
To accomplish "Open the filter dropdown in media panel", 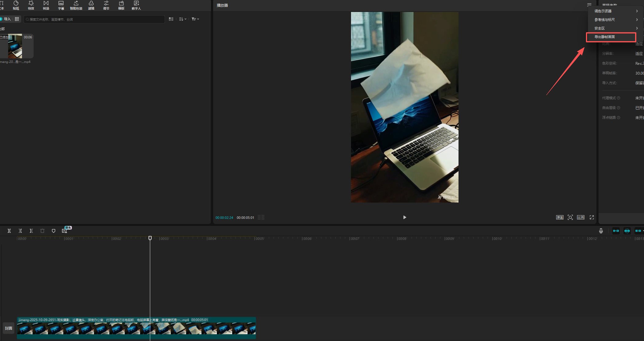I will (195, 19).
